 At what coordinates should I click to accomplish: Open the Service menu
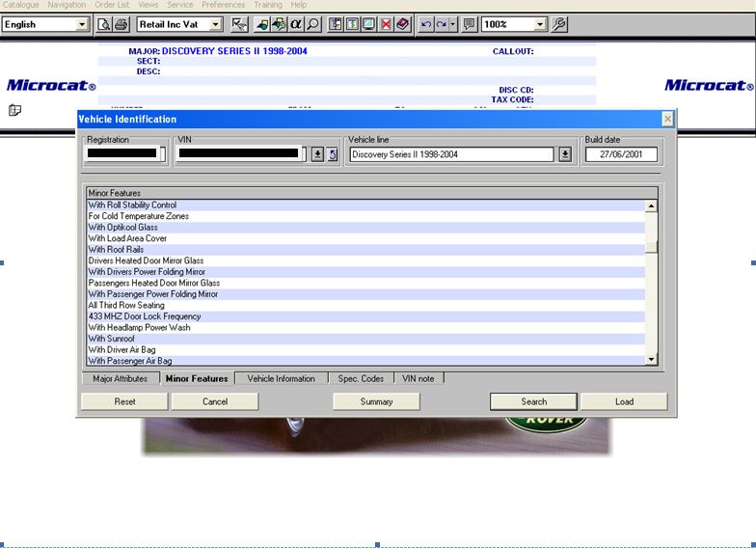[179, 5]
